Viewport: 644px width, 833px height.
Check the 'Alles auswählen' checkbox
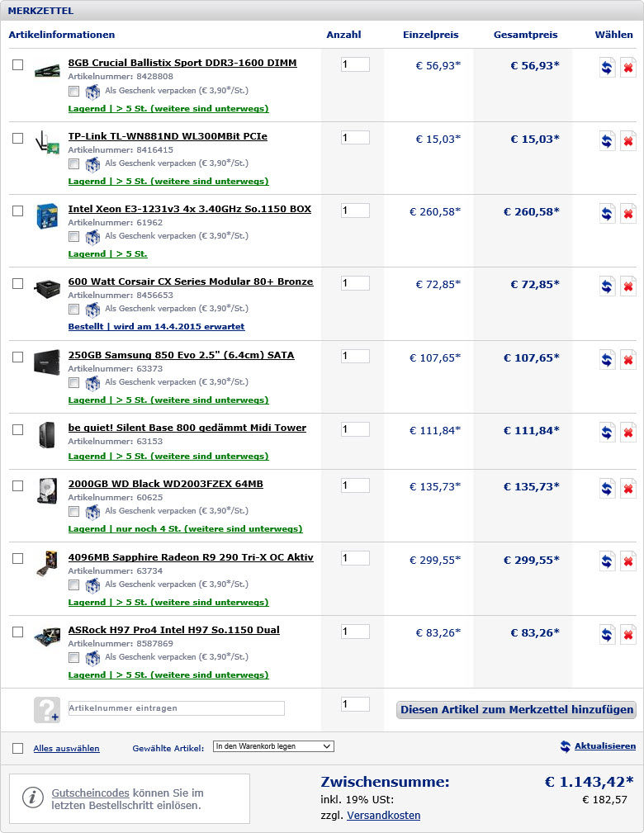tap(18, 748)
